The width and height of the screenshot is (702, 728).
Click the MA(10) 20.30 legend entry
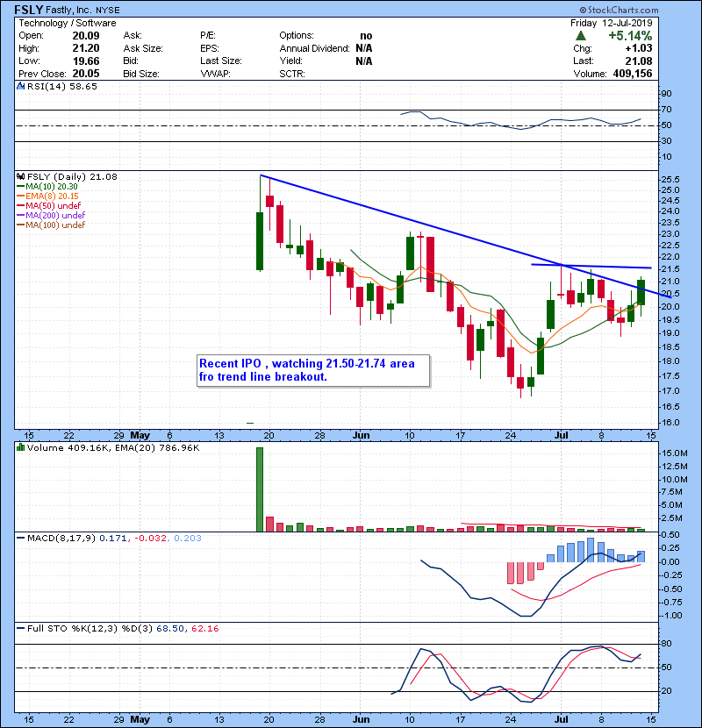[47, 187]
